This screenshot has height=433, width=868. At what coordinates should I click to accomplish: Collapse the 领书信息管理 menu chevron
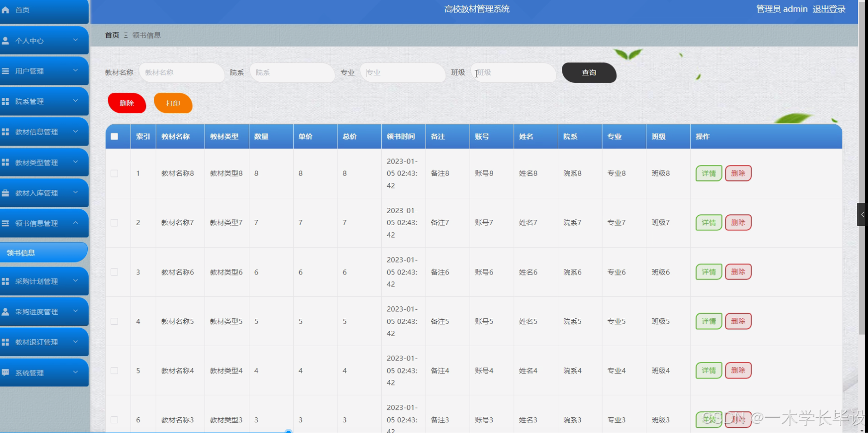[76, 223]
